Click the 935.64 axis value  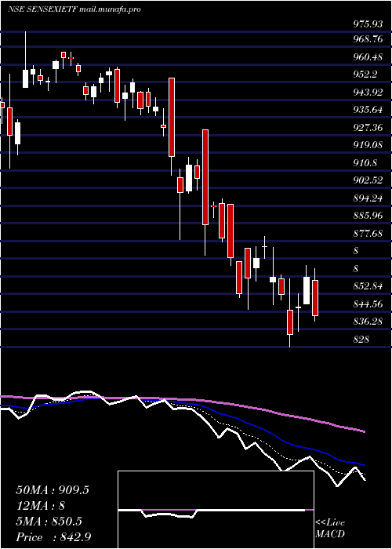367,110
